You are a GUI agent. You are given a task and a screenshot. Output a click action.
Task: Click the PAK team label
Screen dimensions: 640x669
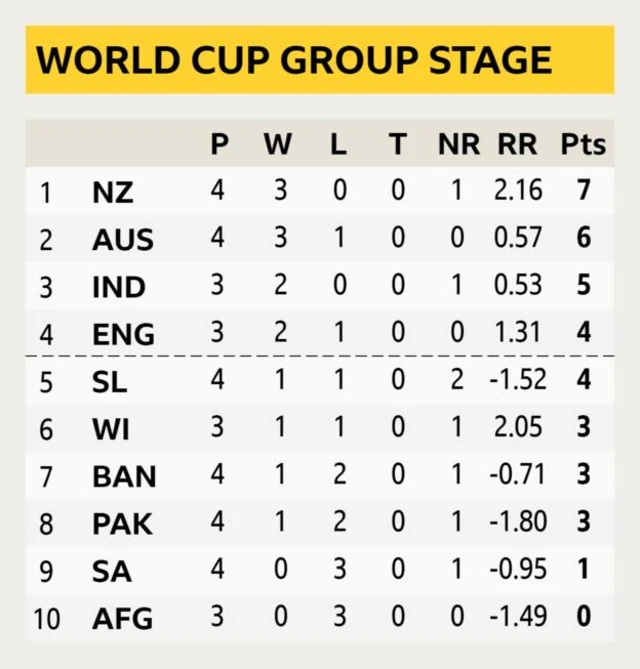click(123, 524)
